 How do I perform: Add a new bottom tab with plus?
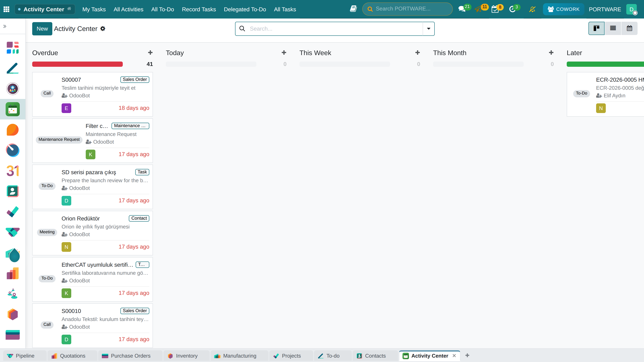tap(467, 355)
